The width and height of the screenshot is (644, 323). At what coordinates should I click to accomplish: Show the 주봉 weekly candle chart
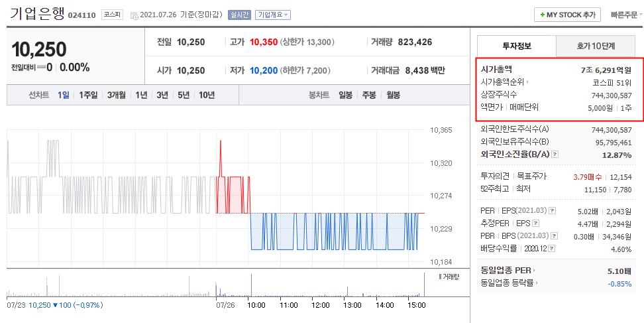pyautogui.click(x=368, y=95)
